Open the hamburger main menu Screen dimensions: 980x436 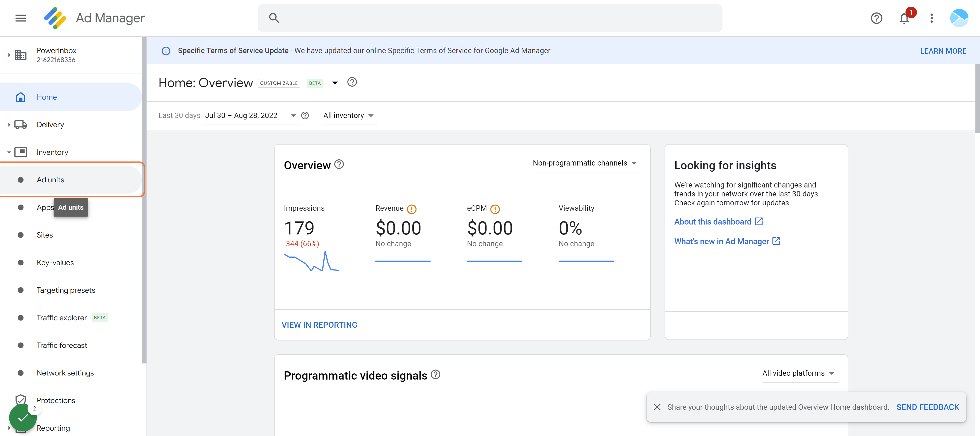click(x=20, y=18)
